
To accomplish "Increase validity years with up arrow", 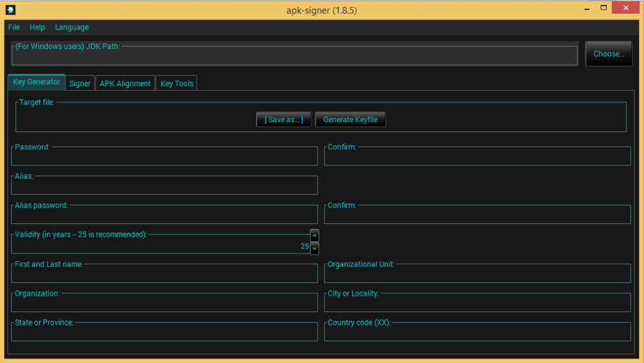I will coord(314,235).
